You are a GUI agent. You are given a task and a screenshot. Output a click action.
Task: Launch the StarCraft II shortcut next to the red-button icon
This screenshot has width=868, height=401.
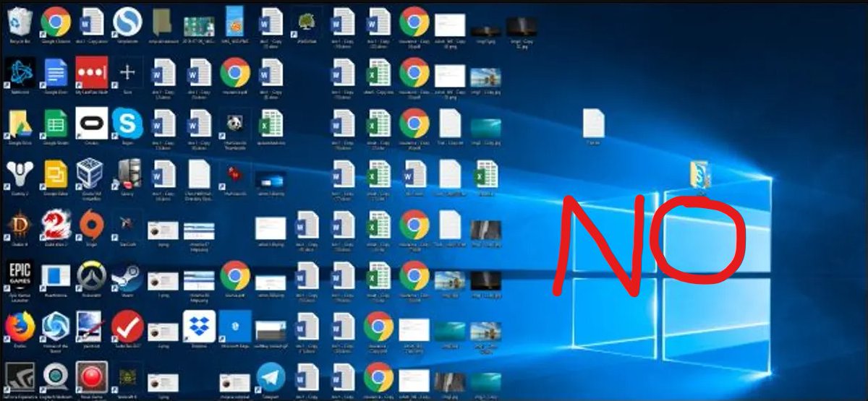[x=127, y=377]
